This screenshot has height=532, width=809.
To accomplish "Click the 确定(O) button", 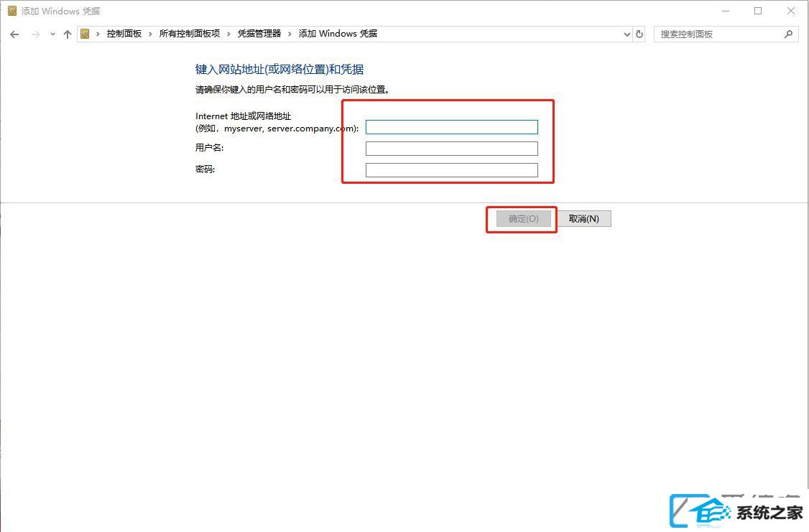I will 523,218.
